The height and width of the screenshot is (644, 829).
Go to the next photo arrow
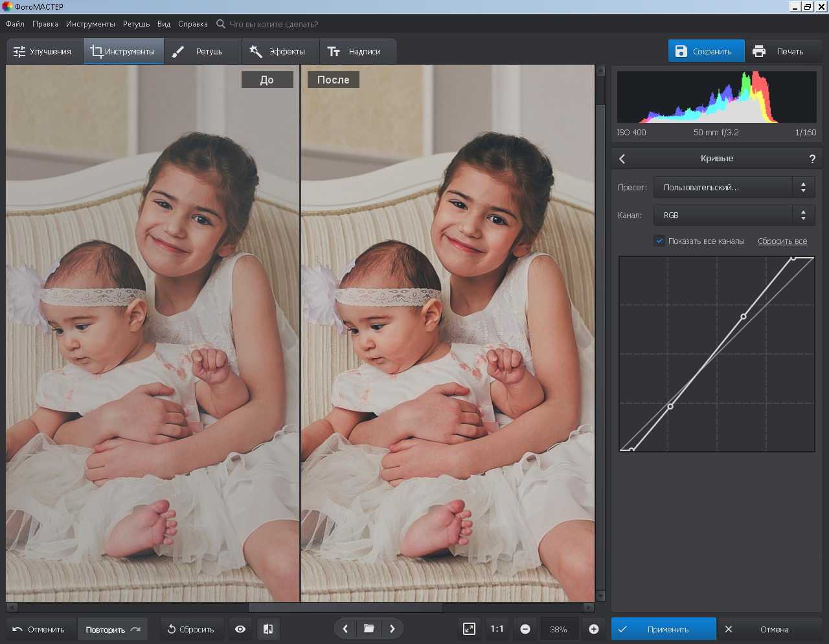coord(392,628)
